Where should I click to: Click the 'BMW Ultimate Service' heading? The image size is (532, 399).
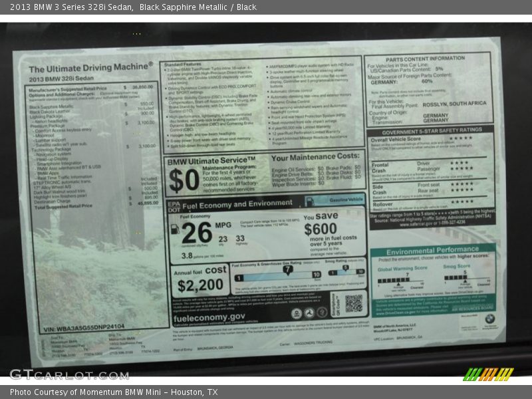(x=211, y=160)
